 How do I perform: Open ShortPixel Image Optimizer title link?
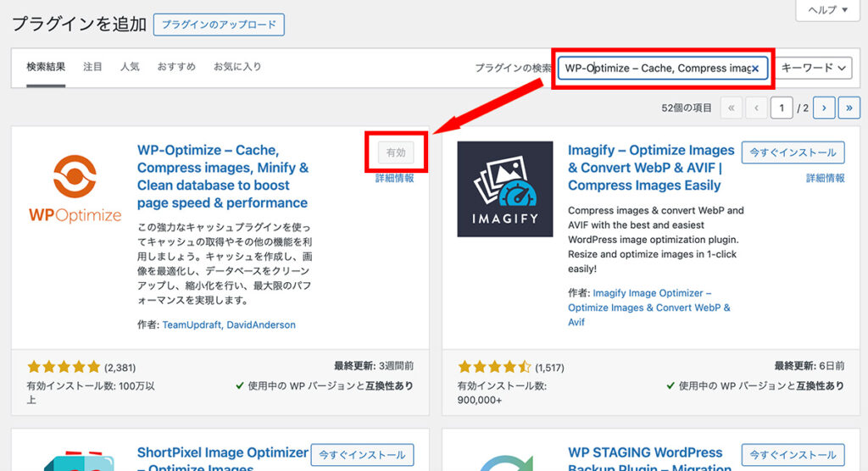[x=223, y=459]
